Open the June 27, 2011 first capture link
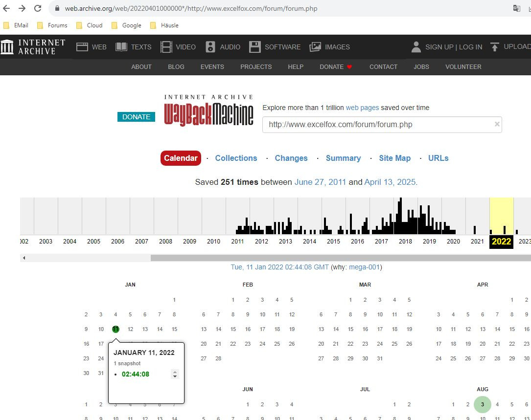 pyautogui.click(x=320, y=182)
